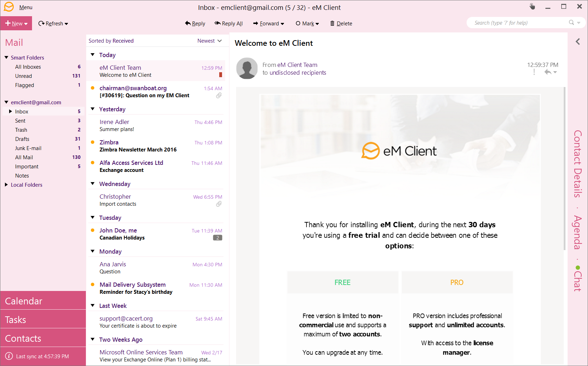The width and height of the screenshot is (588, 366).
Task: Click the search magnifier icon
Action: pos(571,23)
